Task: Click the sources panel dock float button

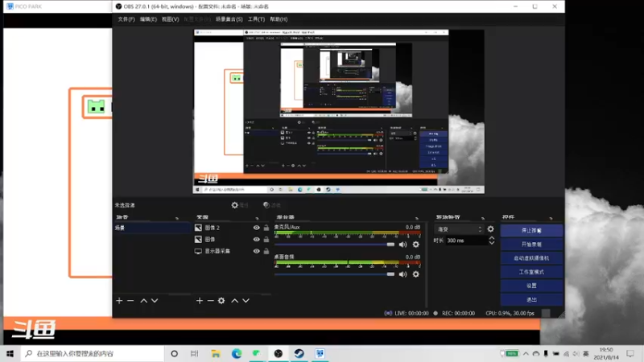Action: 257,217
